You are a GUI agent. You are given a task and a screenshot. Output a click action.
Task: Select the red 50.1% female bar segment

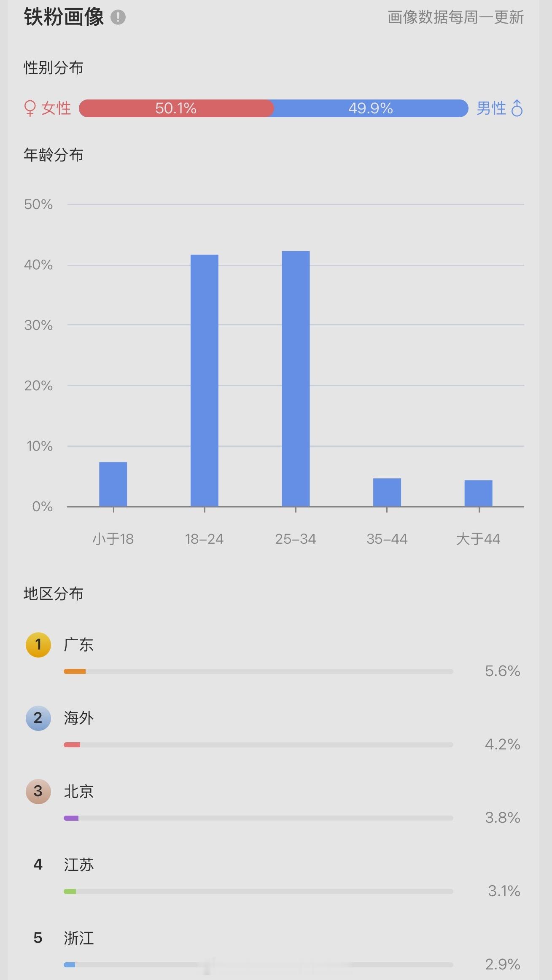pos(176,108)
